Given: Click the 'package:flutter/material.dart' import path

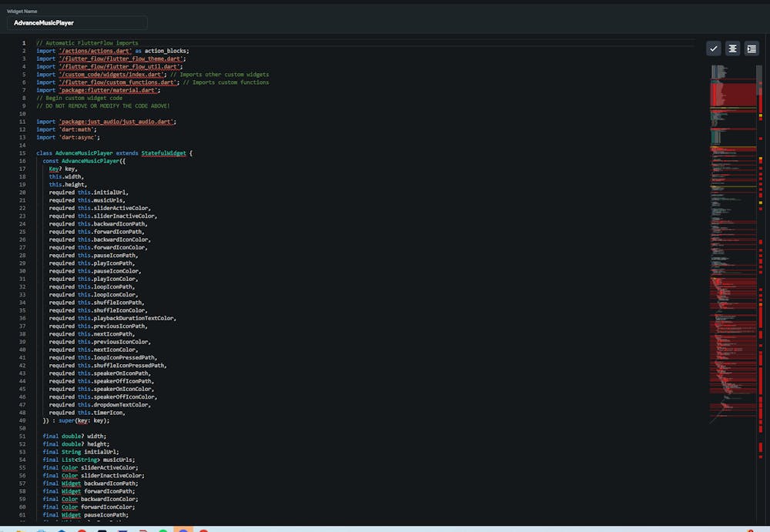Looking at the screenshot, I should tap(108, 90).
